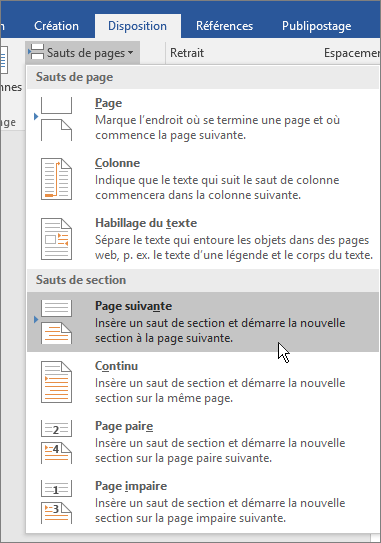381x543 pixels.
Task: Choose the Colonne break option
Action: pyautogui.click(x=203, y=179)
